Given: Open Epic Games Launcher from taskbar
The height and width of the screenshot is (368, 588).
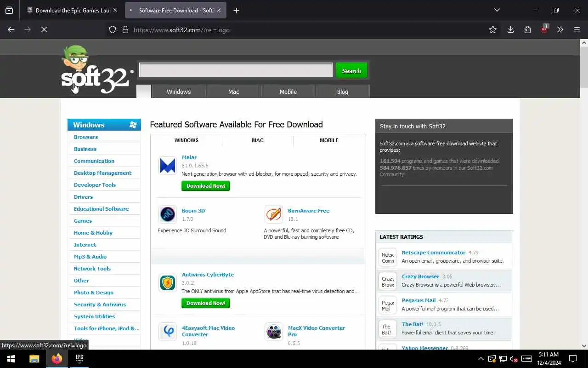Looking at the screenshot, I should (79, 359).
